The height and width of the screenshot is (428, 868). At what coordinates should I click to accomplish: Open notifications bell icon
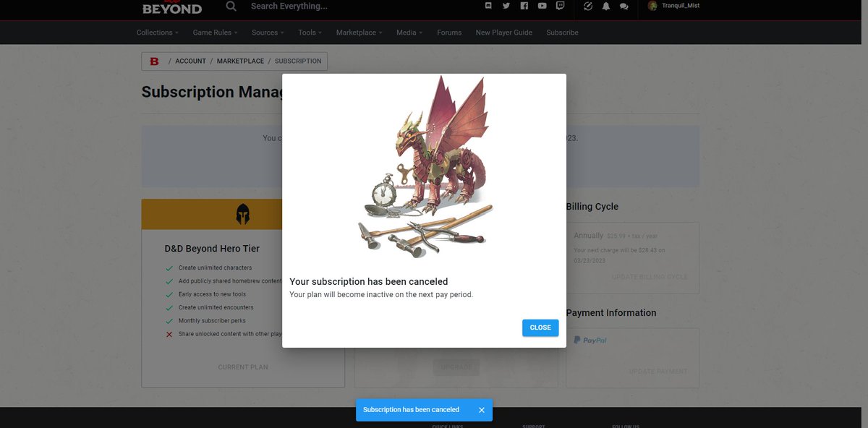[x=606, y=6]
